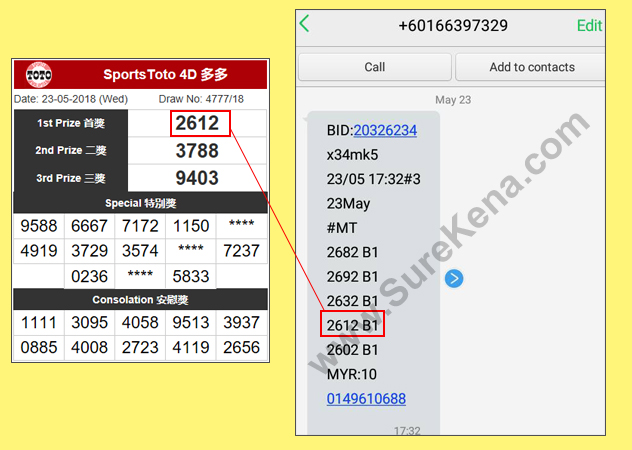This screenshot has height=450, width=632.
Task: Click message line MYR:10
Action: coord(351,374)
